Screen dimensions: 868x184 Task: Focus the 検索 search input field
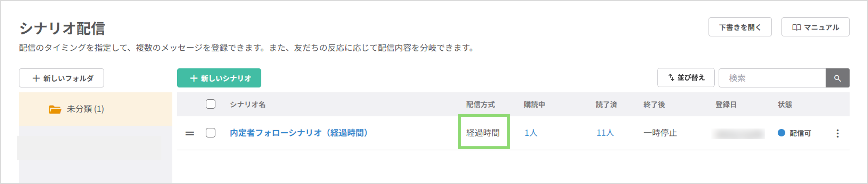coord(772,78)
